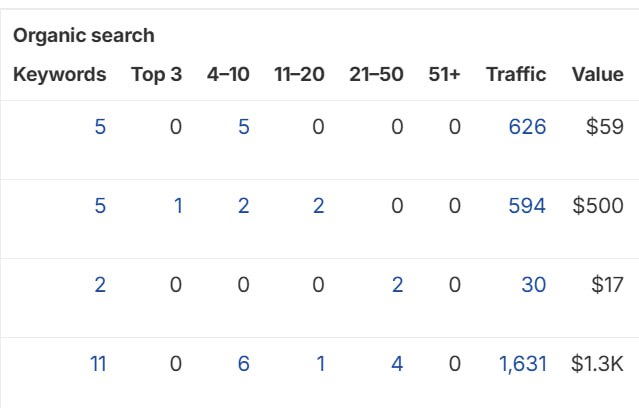Click the 4–10 count 5 in first row
The height and width of the screenshot is (408, 639).
244,128
